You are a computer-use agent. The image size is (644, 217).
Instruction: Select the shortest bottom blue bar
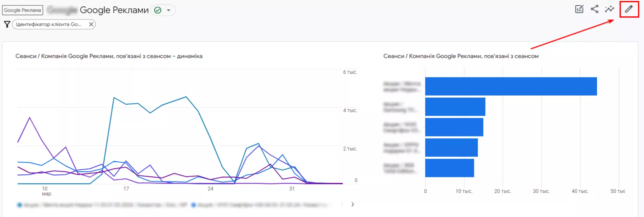click(x=450, y=168)
